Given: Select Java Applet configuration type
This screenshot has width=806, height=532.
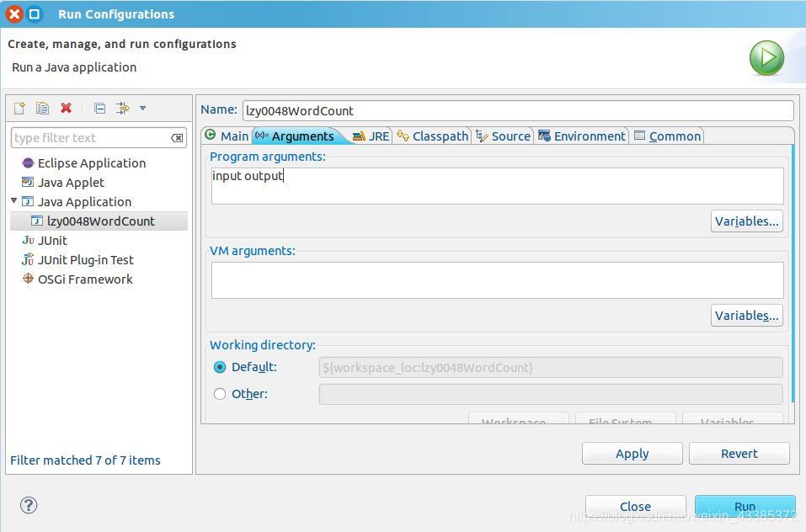Looking at the screenshot, I should coord(71,183).
